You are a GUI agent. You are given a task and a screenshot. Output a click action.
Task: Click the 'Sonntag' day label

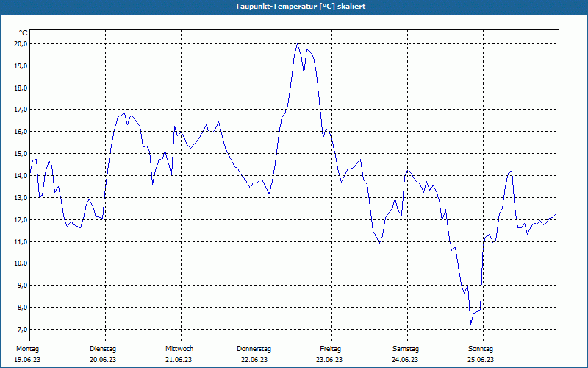(x=481, y=349)
